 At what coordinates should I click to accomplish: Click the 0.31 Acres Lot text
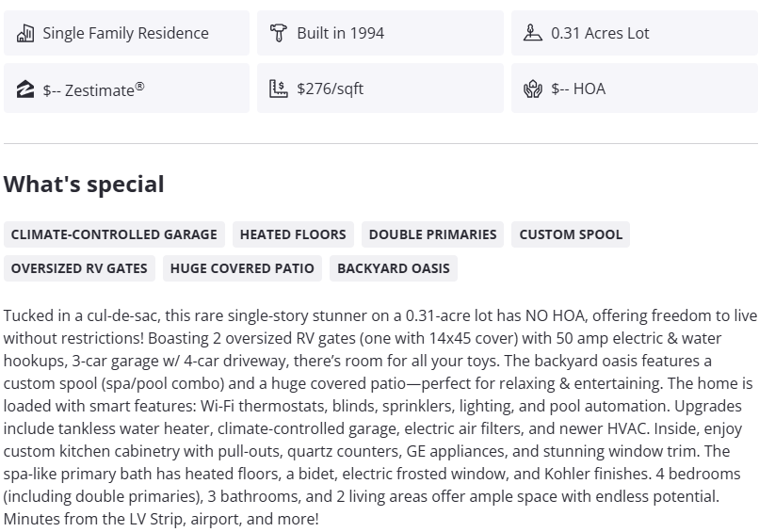coord(600,33)
